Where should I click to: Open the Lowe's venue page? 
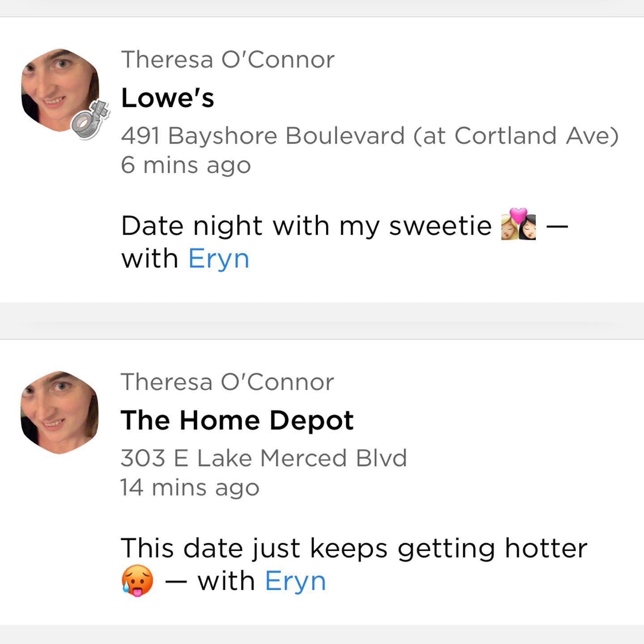[x=168, y=98]
